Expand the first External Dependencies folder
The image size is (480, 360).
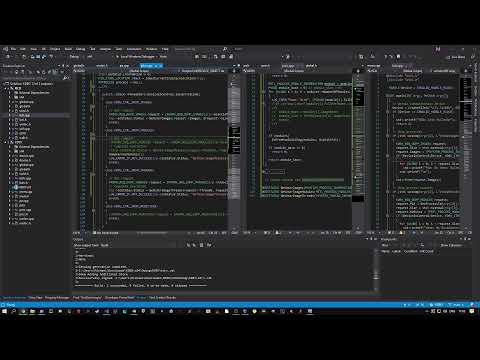(10, 93)
